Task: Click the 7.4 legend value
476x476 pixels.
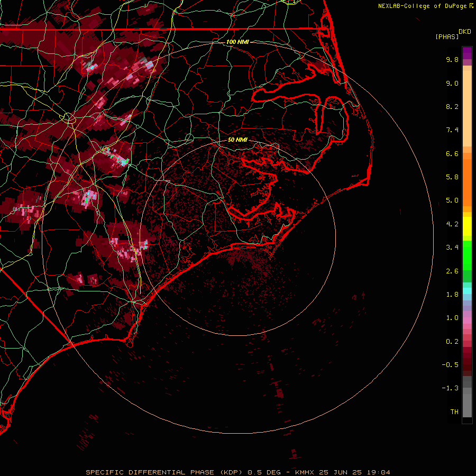Action: pyautogui.click(x=452, y=130)
